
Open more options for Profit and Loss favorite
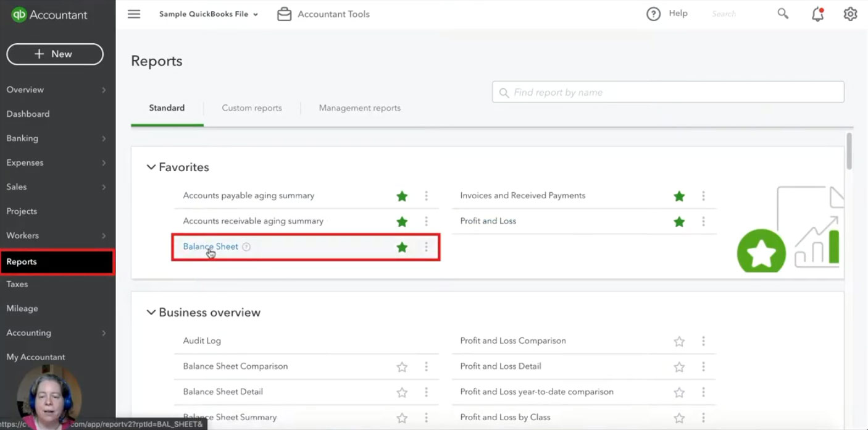pyautogui.click(x=703, y=221)
